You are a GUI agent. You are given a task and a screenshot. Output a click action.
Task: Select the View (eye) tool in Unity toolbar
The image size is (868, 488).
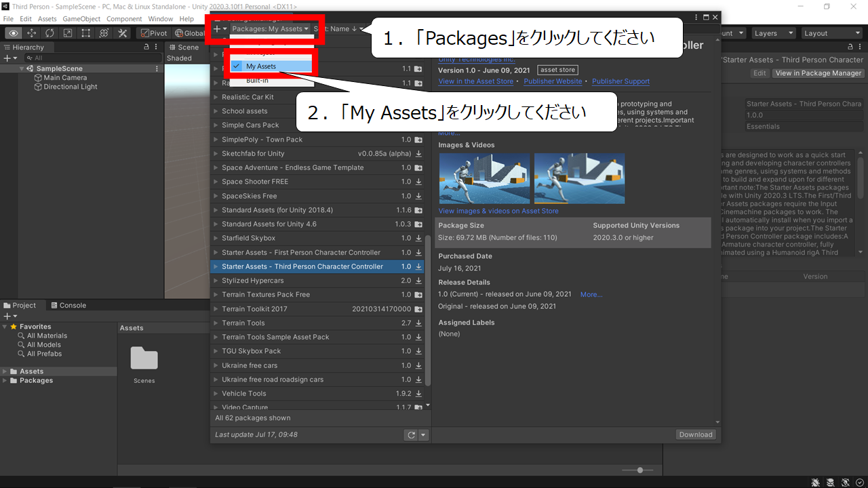pyautogui.click(x=14, y=33)
